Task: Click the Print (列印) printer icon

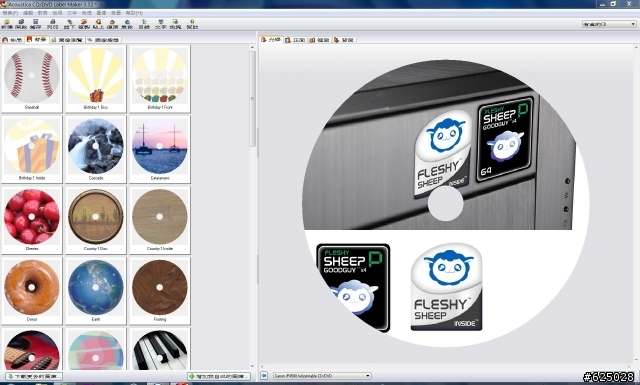Action: [x=52, y=24]
